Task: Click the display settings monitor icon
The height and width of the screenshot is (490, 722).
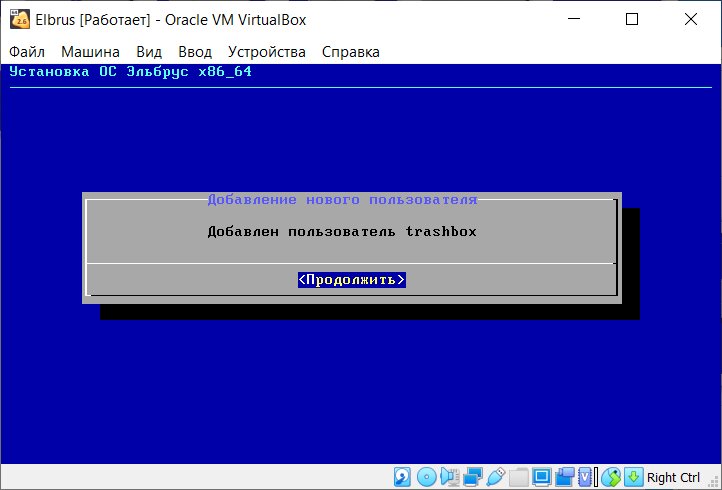Action: pos(542,477)
